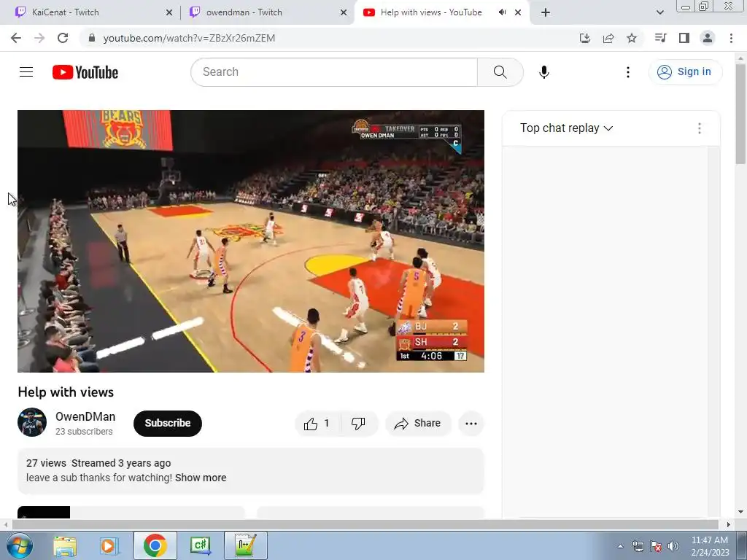747x560 pixels.
Task: Click the video player to pause
Action: tap(251, 241)
